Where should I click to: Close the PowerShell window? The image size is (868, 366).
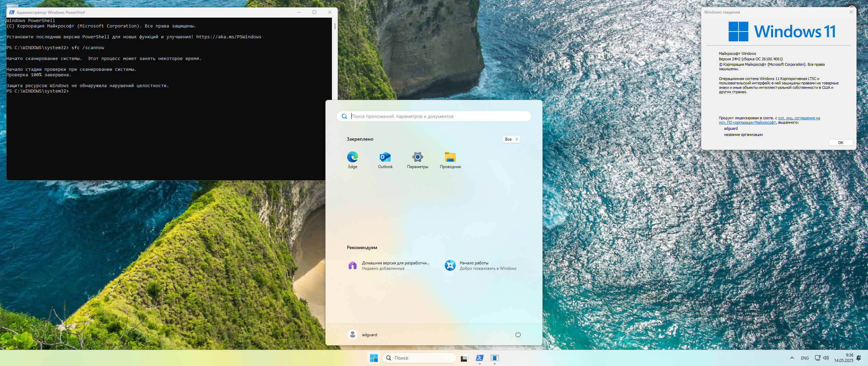pyautogui.click(x=330, y=12)
